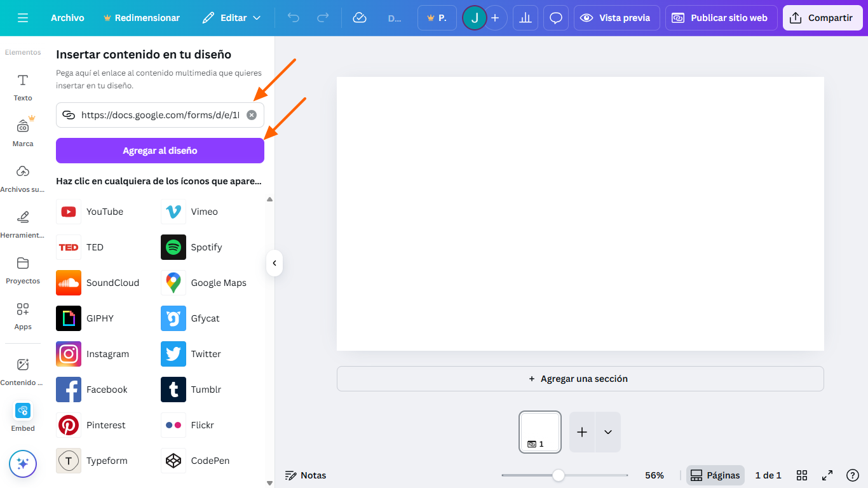The height and width of the screenshot is (488, 868).
Task: Check the cloud save status icon
Action: (360, 18)
